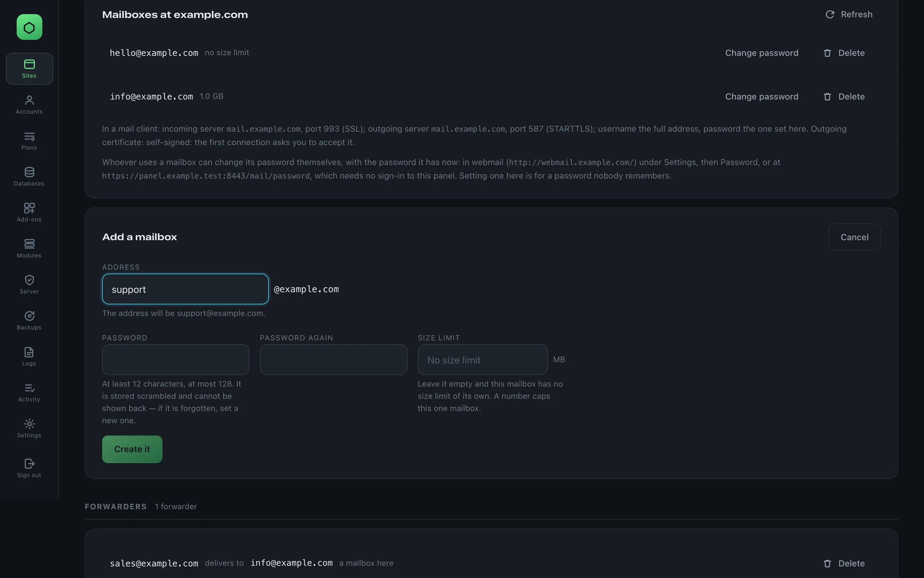Open the Settings gear icon
Image resolution: width=924 pixels, height=578 pixels.
coord(30,424)
